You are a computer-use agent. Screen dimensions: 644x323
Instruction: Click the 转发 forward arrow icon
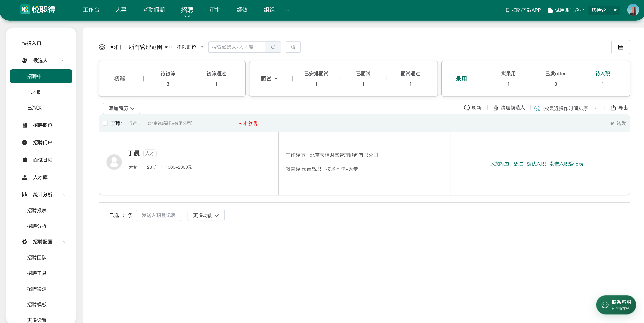[612, 124]
